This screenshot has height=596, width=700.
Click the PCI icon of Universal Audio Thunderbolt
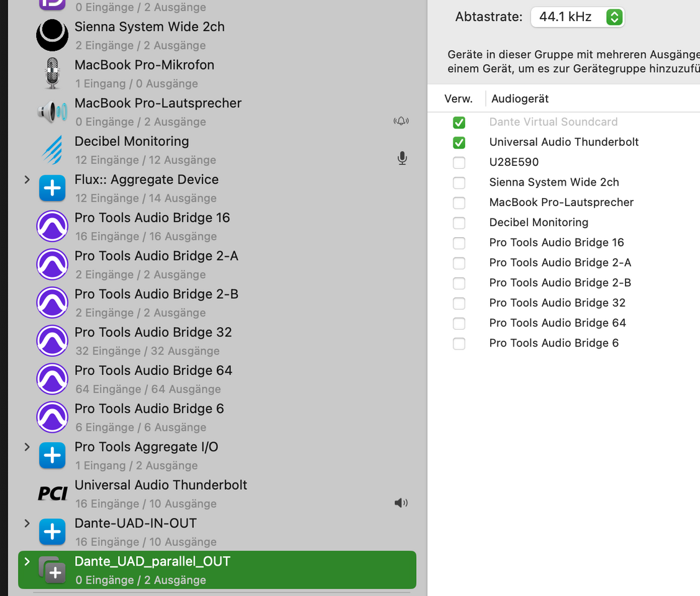click(x=52, y=494)
